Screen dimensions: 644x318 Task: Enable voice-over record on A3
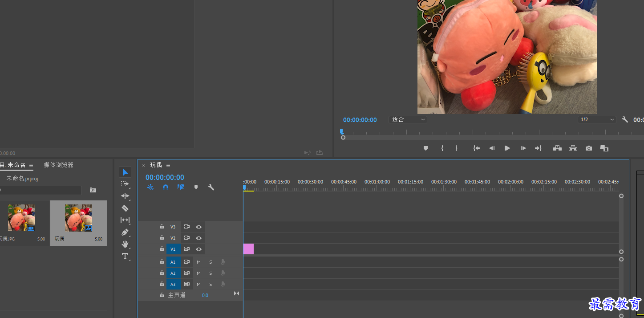(223, 285)
